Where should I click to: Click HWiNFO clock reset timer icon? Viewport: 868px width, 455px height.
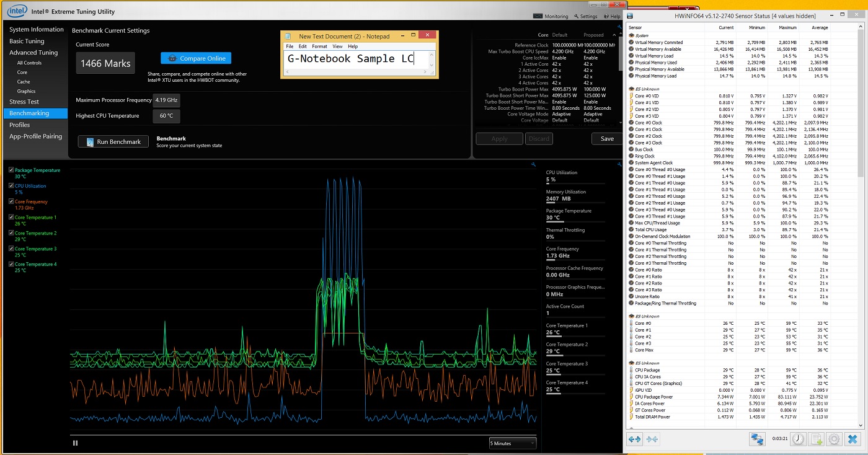coord(798,439)
